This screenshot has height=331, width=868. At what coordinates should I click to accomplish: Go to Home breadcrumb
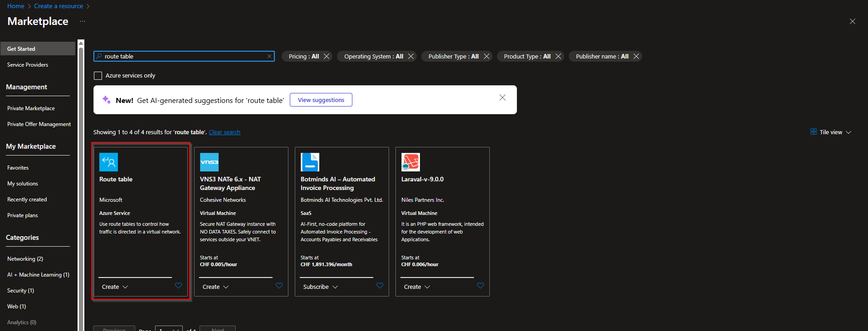click(16, 6)
